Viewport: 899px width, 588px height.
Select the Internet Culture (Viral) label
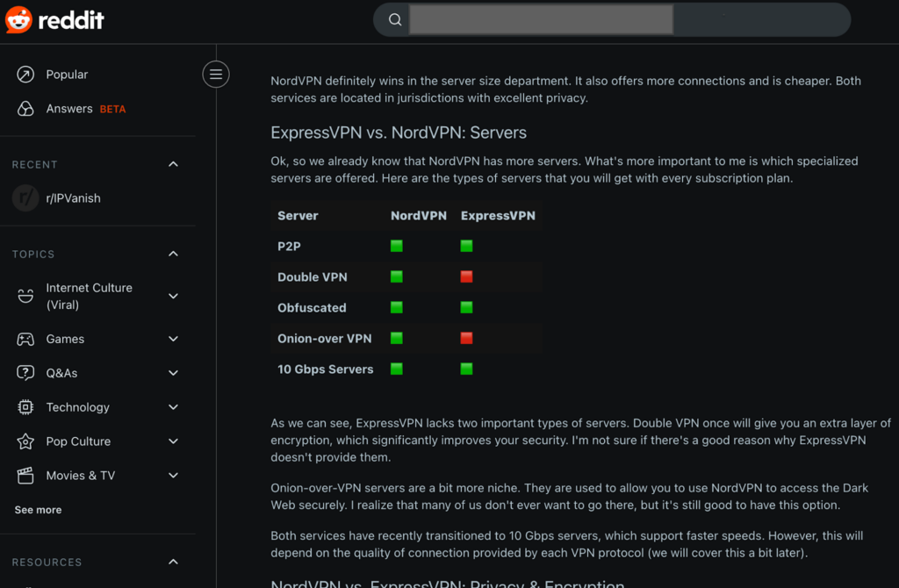[x=89, y=297]
